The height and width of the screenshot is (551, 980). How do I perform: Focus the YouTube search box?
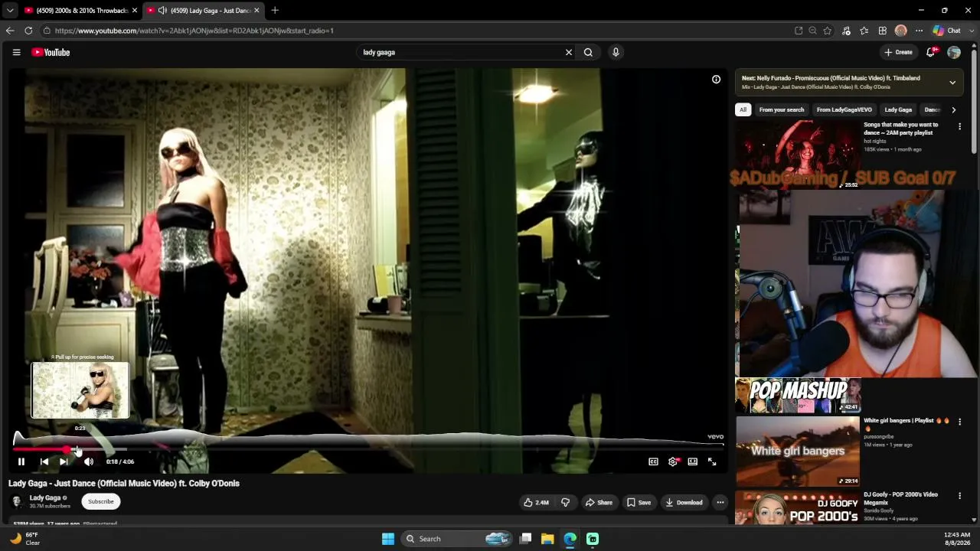[459, 52]
